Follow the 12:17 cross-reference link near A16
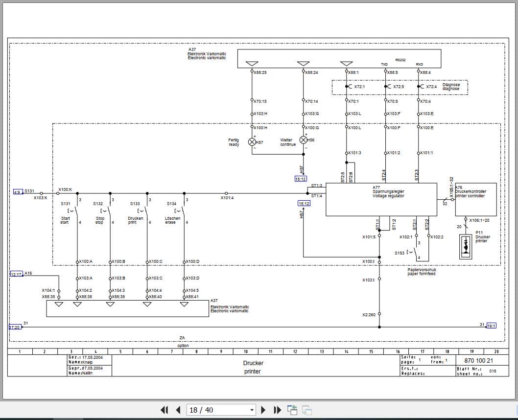Screen dimensions: 518x420 [16, 274]
